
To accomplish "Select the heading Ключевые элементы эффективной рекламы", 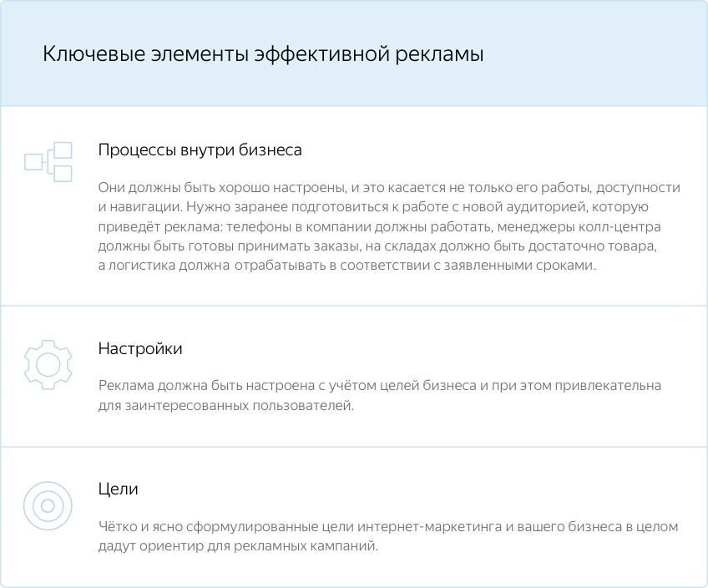I will pos(263,53).
